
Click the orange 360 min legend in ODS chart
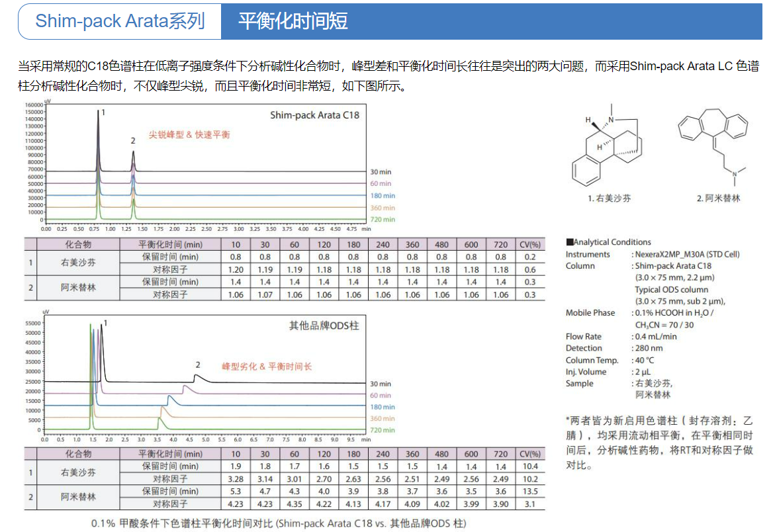(382, 418)
